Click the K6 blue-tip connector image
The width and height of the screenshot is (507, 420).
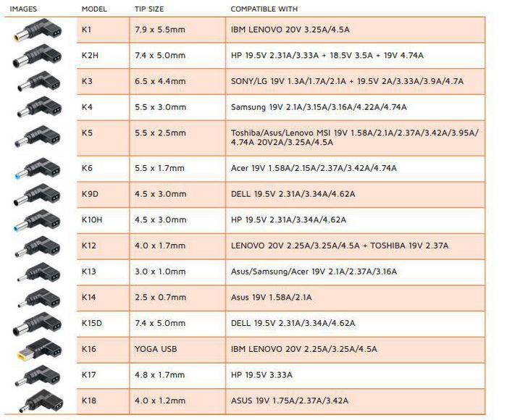click(37, 169)
